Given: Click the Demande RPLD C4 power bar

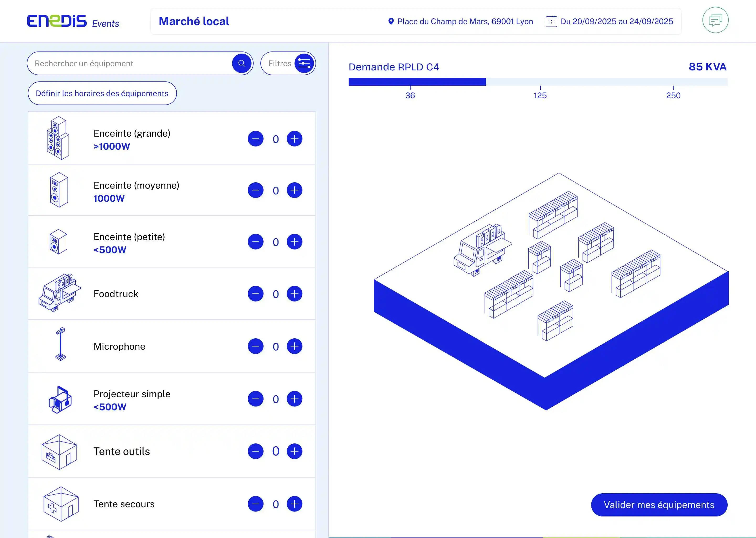Looking at the screenshot, I should click(x=538, y=82).
